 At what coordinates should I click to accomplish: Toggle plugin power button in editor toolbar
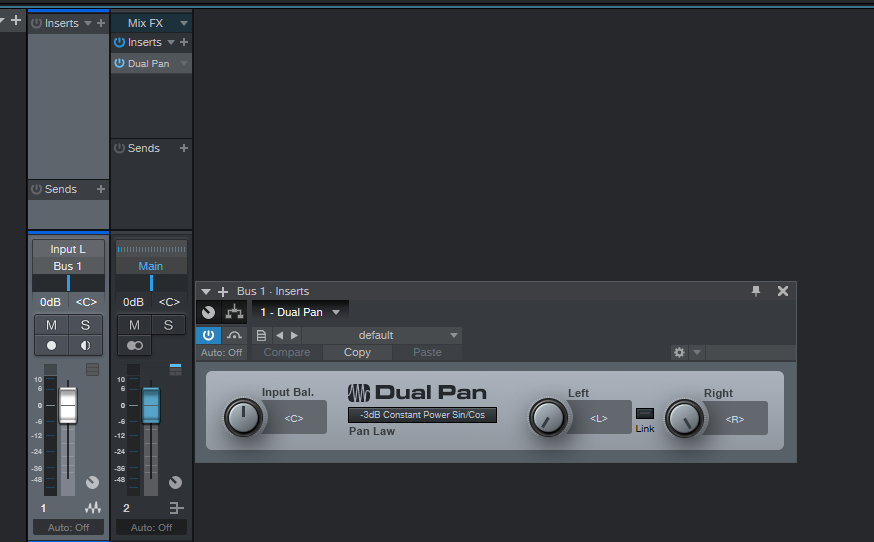coord(208,335)
